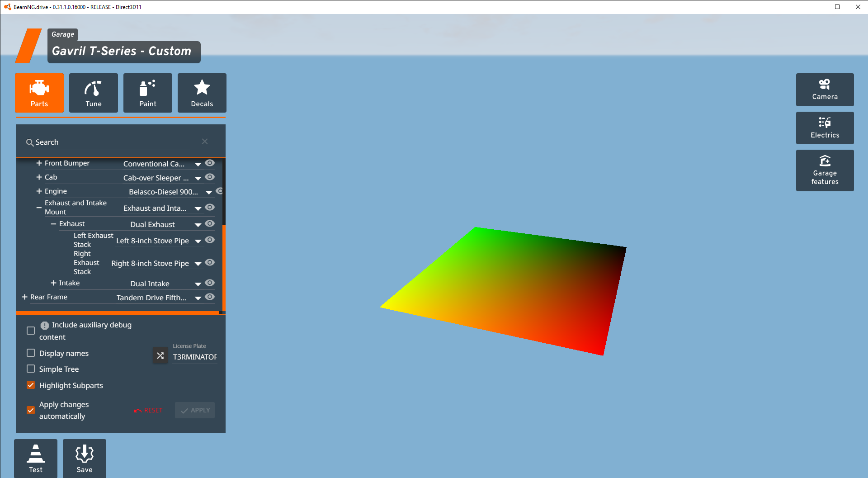Enable the Display names checkbox
Viewport: 868px width, 478px height.
[x=31, y=353]
